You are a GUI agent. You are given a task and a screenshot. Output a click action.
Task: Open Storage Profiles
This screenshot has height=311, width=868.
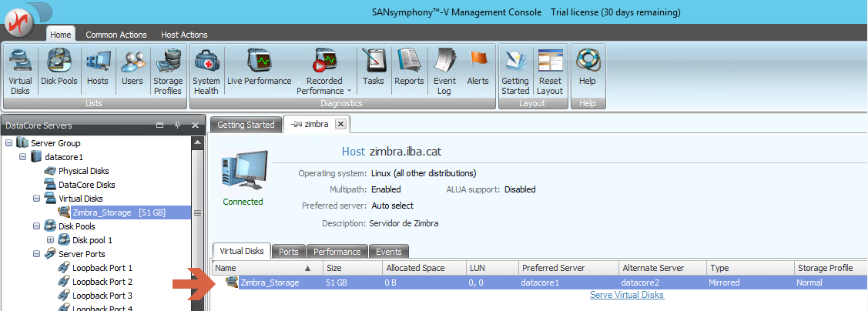point(167,71)
